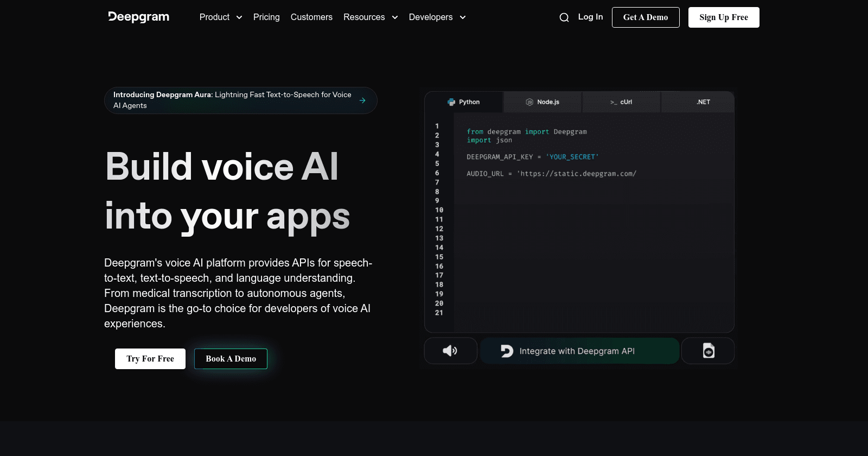Expand the Resources menu chevron

click(395, 17)
